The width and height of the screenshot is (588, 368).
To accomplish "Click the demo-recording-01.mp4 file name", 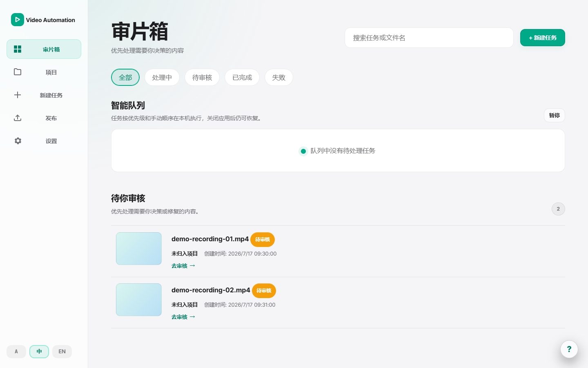I will 210,239.
